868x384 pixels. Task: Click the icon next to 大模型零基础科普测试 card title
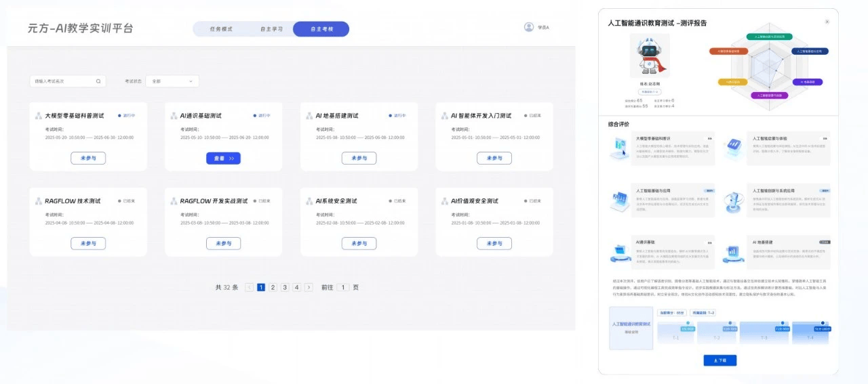tap(38, 116)
